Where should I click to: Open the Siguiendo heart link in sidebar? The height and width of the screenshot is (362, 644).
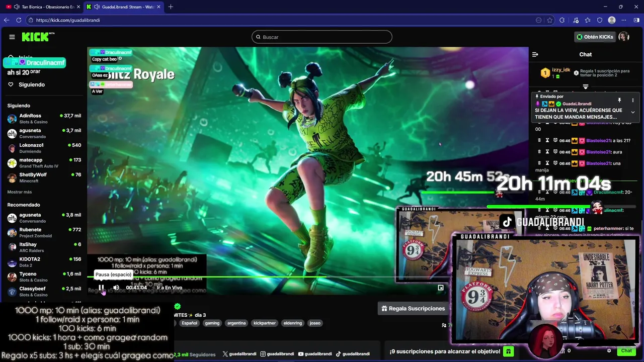tap(26, 84)
